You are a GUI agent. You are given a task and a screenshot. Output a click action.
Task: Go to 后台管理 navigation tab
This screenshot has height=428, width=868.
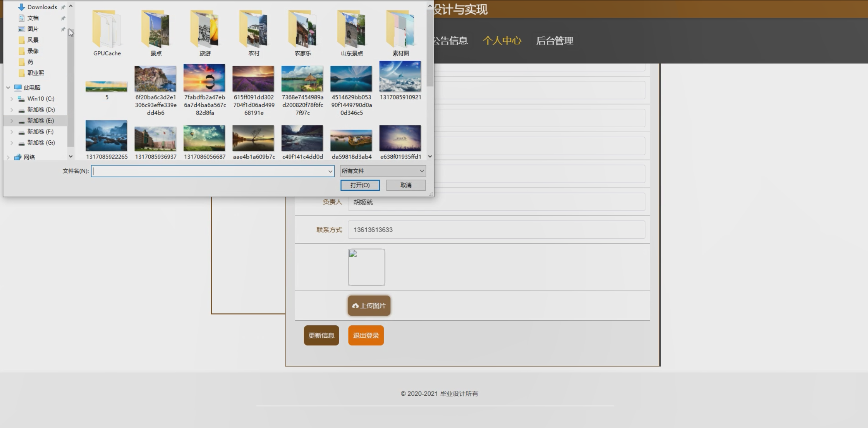[554, 41]
